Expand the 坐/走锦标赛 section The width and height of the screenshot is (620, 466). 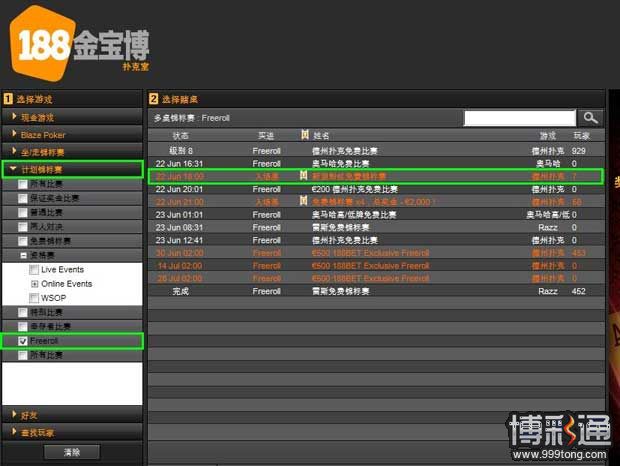tap(72, 152)
